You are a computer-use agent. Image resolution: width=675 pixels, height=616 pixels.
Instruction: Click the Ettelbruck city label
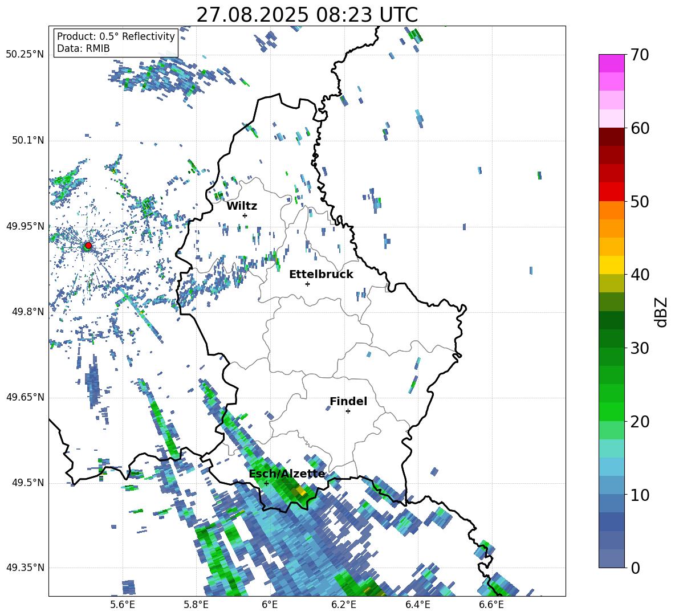(321, 275)
